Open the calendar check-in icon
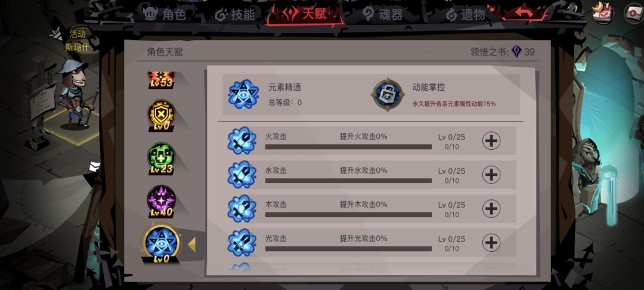The height and width of the screenshot is (290, 644). 603,13
